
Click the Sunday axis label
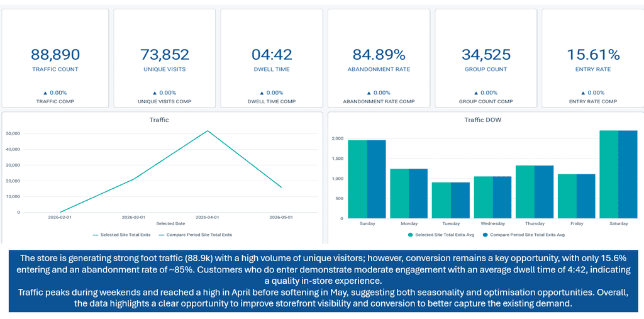click(367, 223)
